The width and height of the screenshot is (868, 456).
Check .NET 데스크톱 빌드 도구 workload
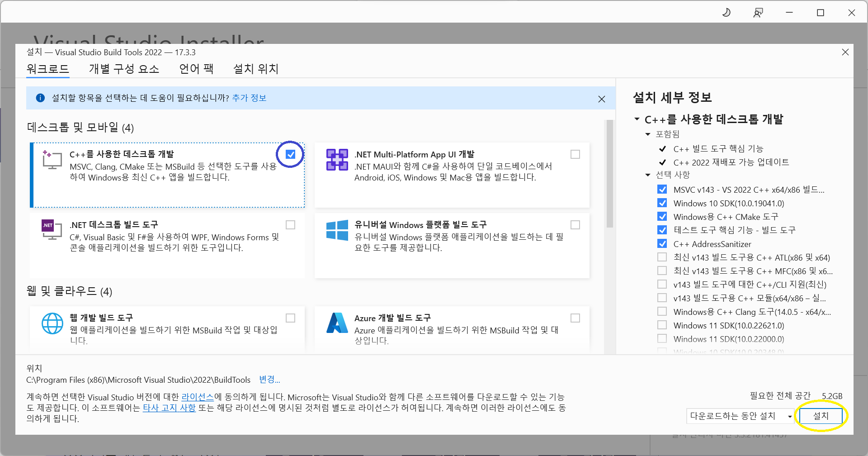[291, 225]
